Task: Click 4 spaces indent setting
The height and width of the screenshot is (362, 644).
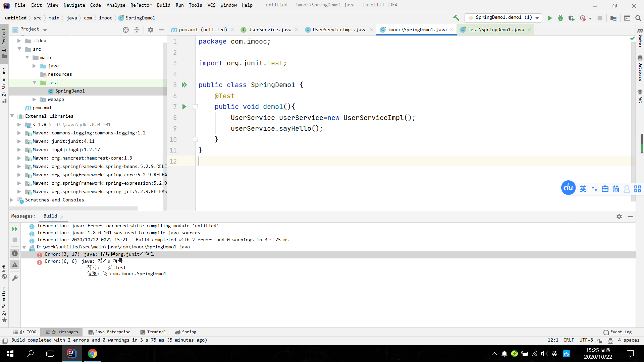Action: 629,340
